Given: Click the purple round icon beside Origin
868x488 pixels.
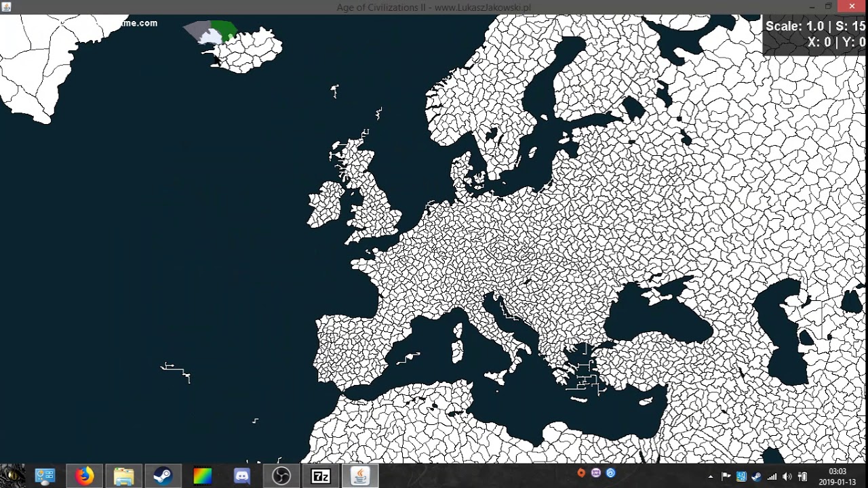Looking at the screenshot, I should (x=596, y=473).
